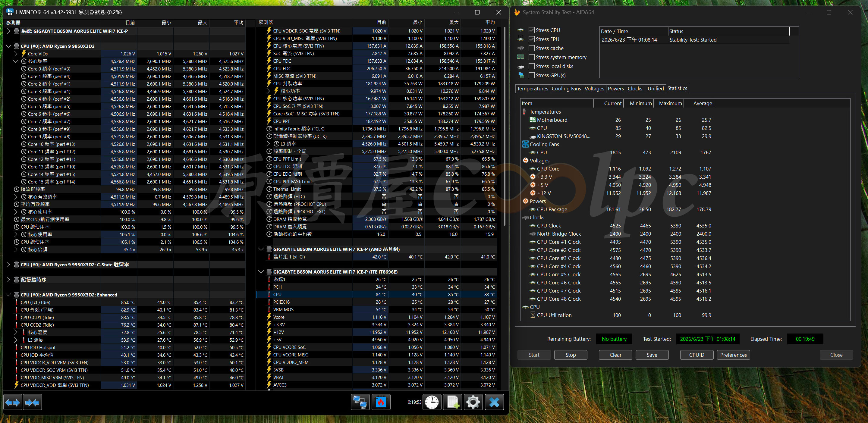This screenshot has width=868, height=423.
Task: Enable the Stress GPU(s) checkbox
Action: pyautogui.click(x=532, y=75)
